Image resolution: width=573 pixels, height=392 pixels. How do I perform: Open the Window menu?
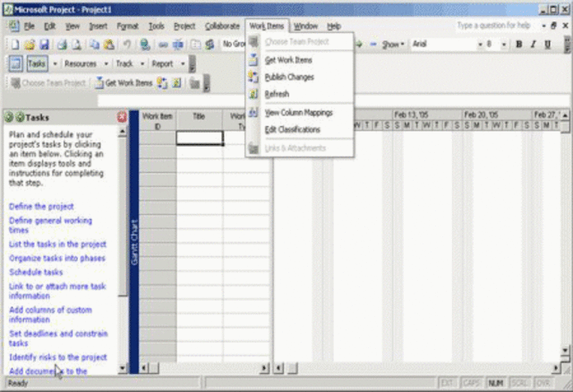305,26
